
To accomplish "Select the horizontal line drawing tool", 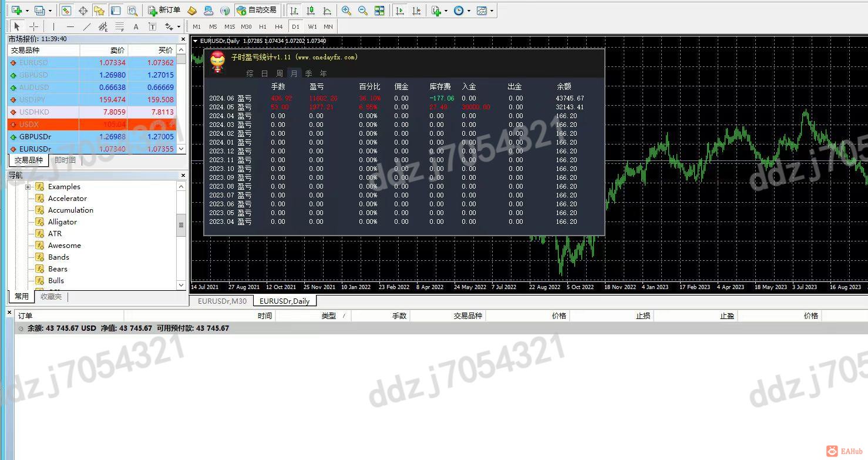I will pyautogui.click(x=70, y=26).
